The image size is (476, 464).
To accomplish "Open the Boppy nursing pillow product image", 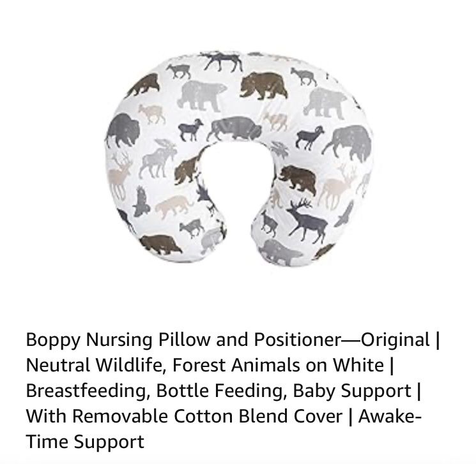I will (238, 159).
